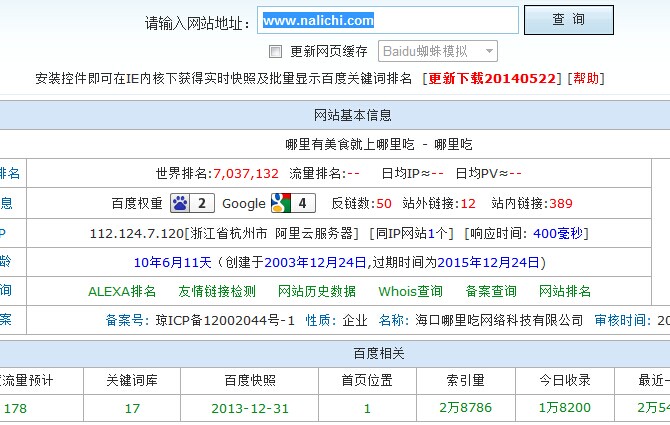Open the 帮助 help link
This screenshot has height=425, width=670.
tap(586, 79)
